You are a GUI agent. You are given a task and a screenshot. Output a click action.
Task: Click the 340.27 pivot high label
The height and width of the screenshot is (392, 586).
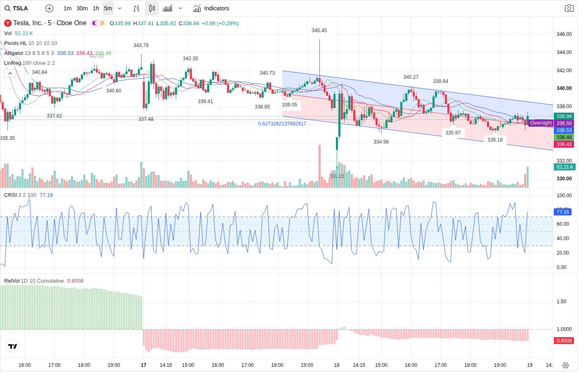[411, 77]
